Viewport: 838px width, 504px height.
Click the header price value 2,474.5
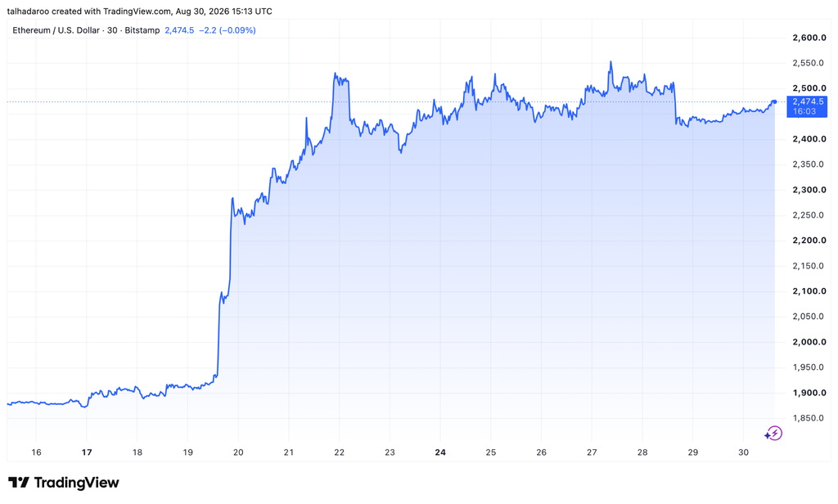tap(179, 30)
